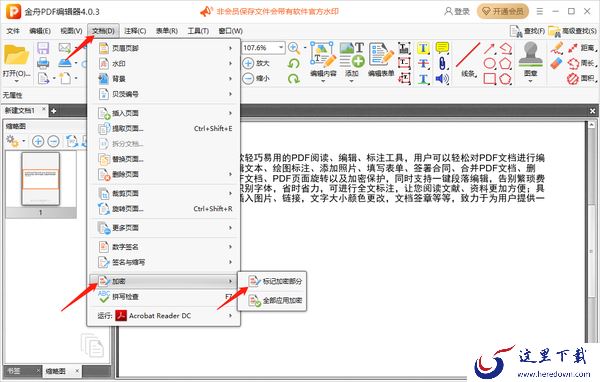Select the 面积 area measure tool

pos(582,78)
